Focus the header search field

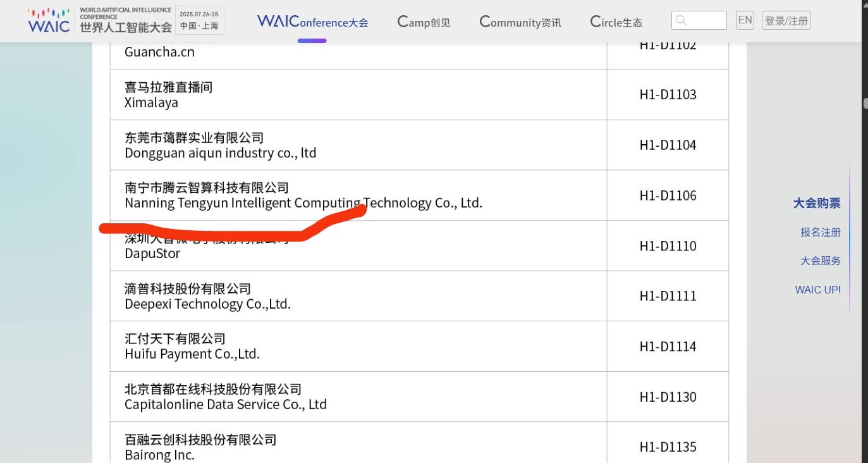699,20
